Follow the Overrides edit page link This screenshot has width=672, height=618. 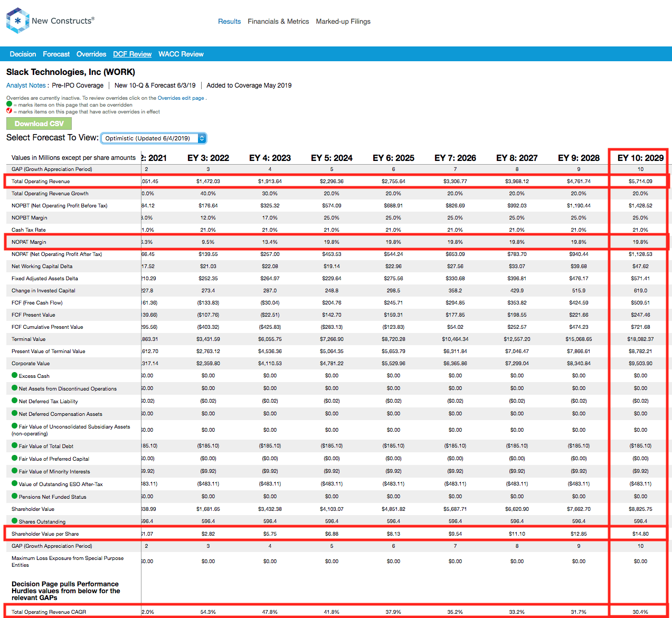coord(181,98)
